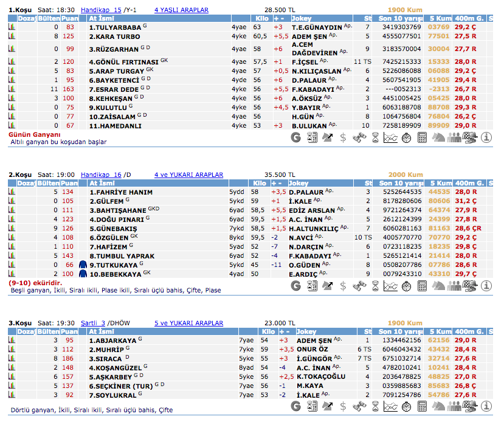
Task: Click the 5 ve YUKARI ARAPLAR link
Action: point(188,323)
